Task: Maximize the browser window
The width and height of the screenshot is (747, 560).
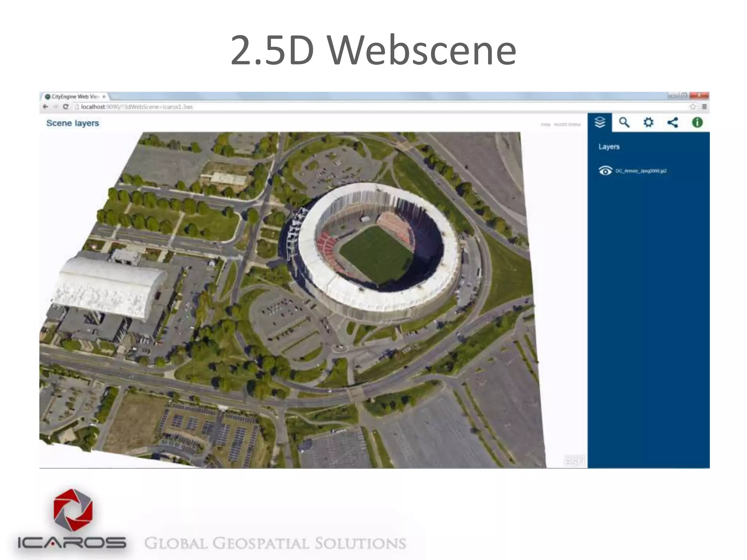Action: [x=684, y=96]
